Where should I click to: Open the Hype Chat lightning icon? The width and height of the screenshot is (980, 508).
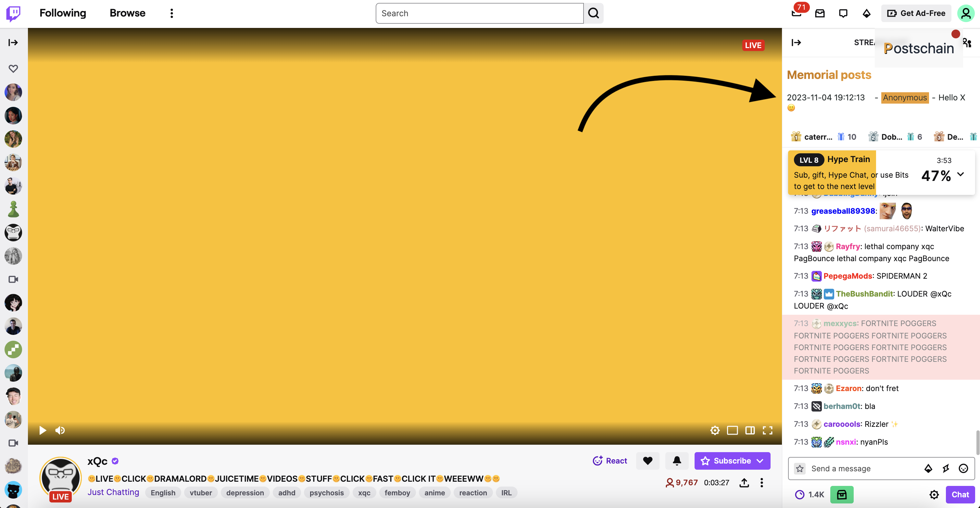[946, 468]
